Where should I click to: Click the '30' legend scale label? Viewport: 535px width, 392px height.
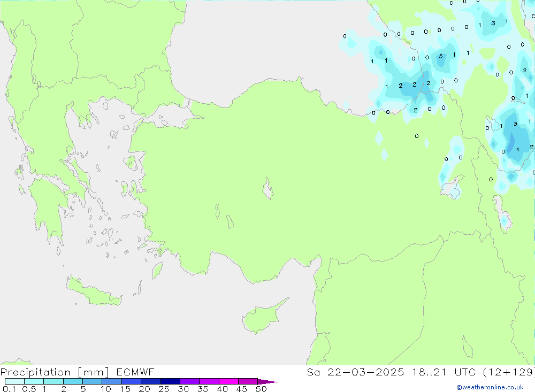(183, 389)
